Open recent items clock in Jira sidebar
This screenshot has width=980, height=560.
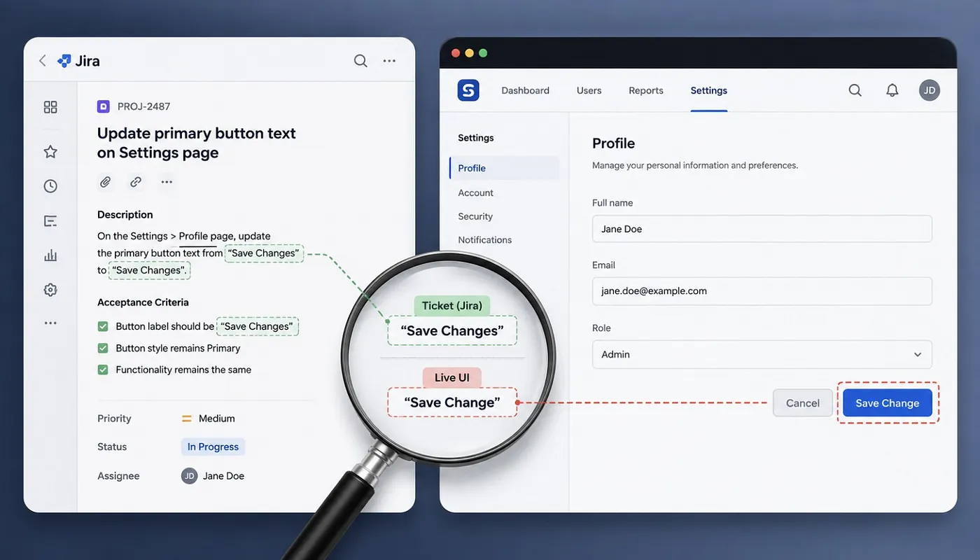50,186
